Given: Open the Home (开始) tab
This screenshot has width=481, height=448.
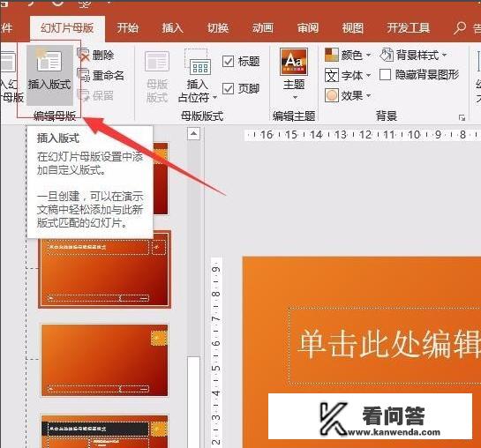Looking at the screenshot, I should (128, 28).
